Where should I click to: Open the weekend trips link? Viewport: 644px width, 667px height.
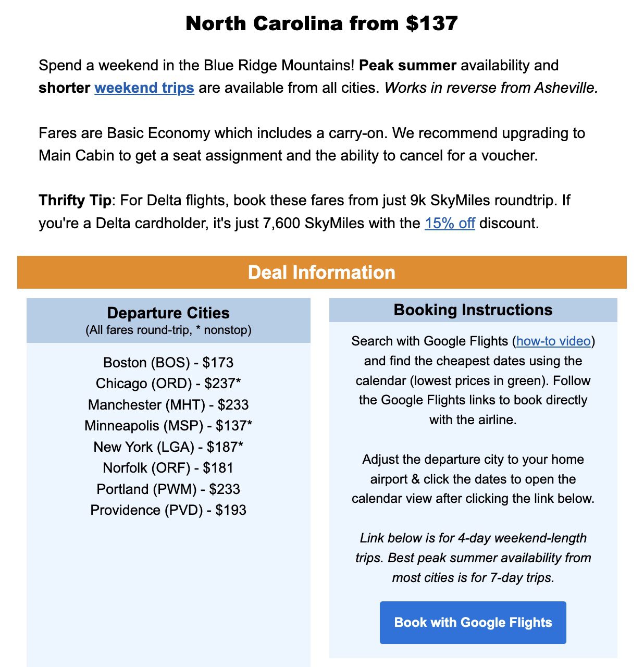tap(144, 88)
